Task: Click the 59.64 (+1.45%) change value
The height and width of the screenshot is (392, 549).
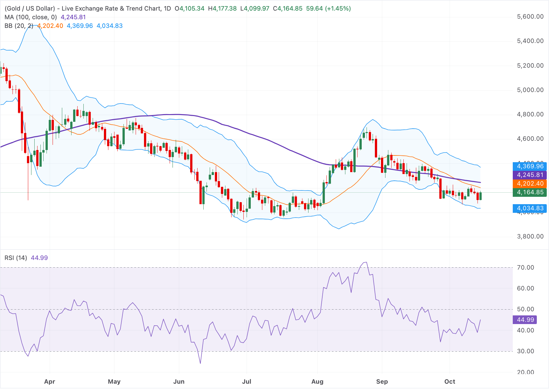Action: click(x=328, y=8)
